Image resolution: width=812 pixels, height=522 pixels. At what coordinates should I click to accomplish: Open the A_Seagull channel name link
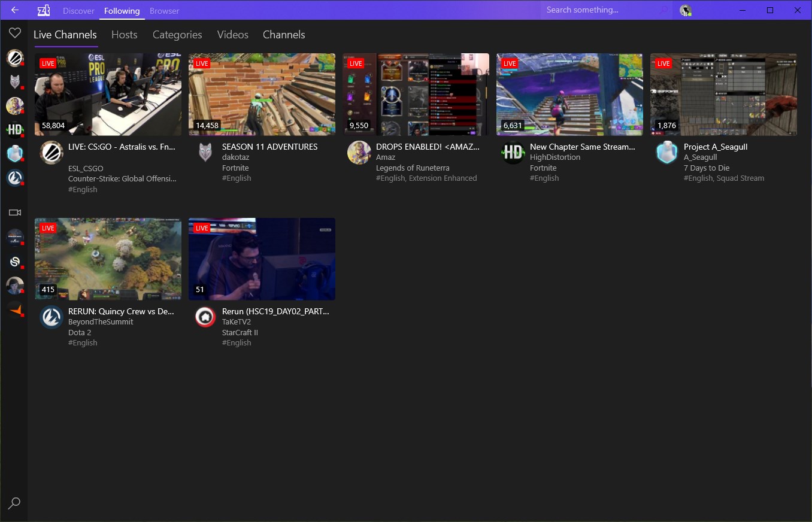(701, 157)
